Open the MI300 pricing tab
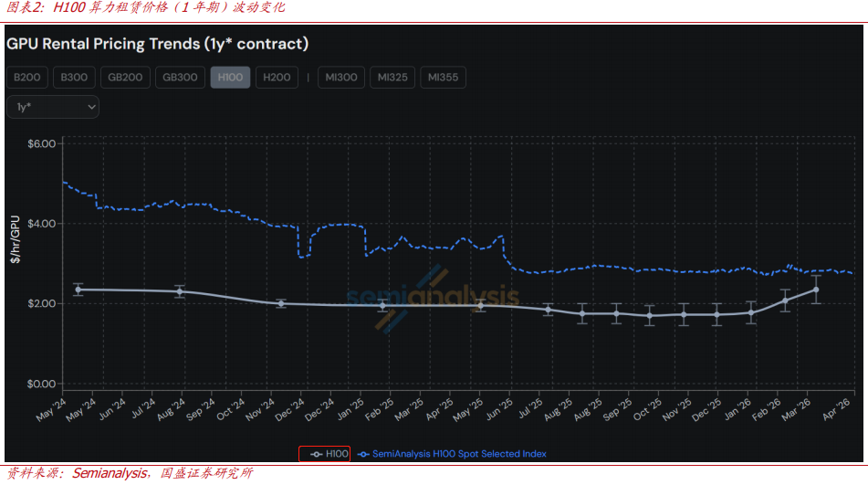The image size is (868, 485). tap(341, 78)
